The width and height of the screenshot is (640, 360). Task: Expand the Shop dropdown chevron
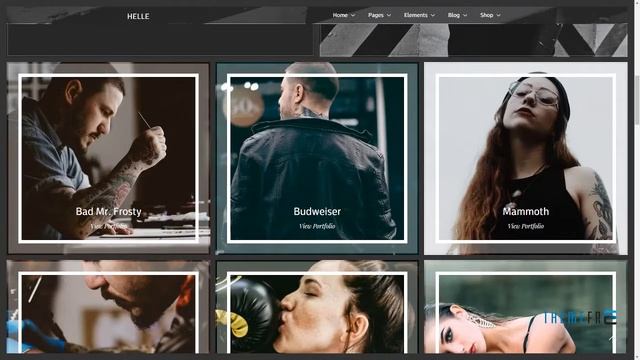498,16
